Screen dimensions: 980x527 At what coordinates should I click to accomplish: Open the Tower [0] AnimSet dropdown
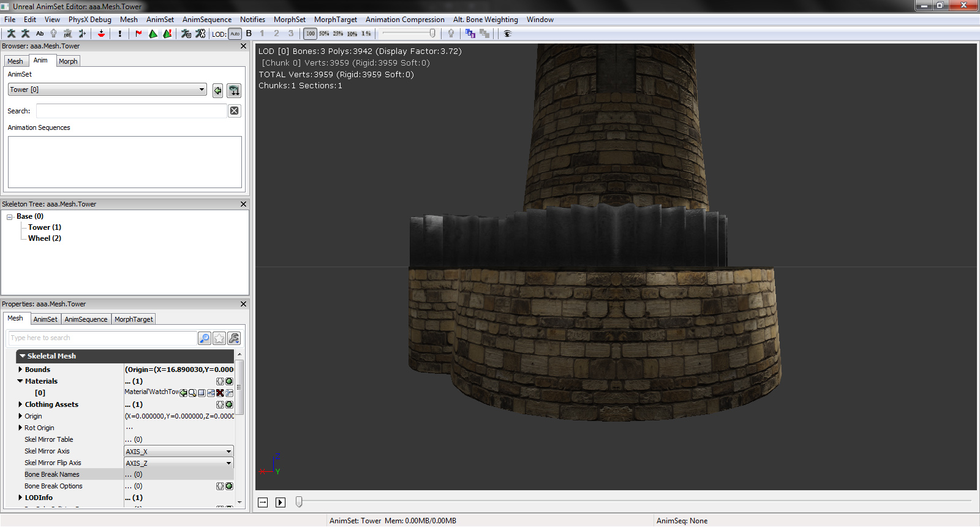(107, 89)
